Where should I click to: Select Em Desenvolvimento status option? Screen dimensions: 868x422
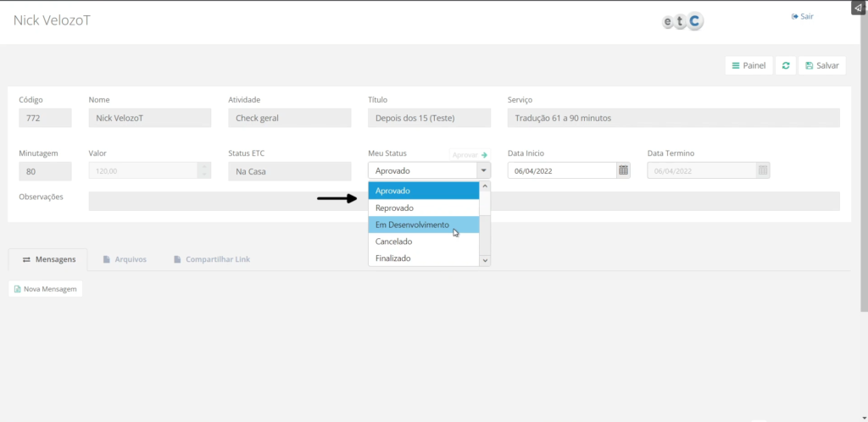pos(424,225)
